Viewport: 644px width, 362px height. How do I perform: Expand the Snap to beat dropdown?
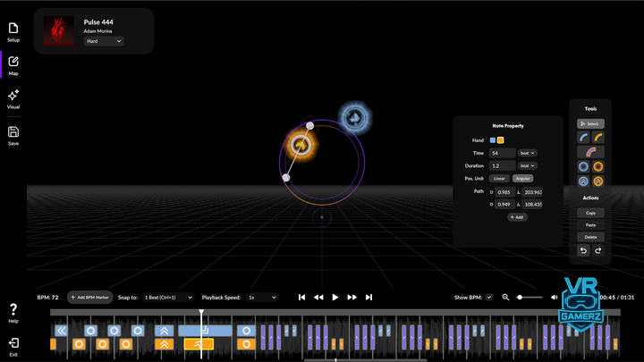pyautogui.click(x=167, y=297)
